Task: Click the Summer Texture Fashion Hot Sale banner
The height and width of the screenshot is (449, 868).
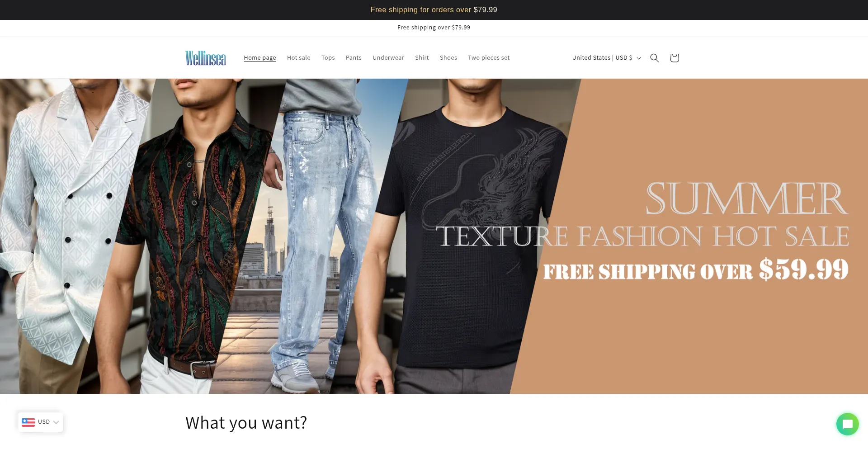Action: click(x=434, y=236)
